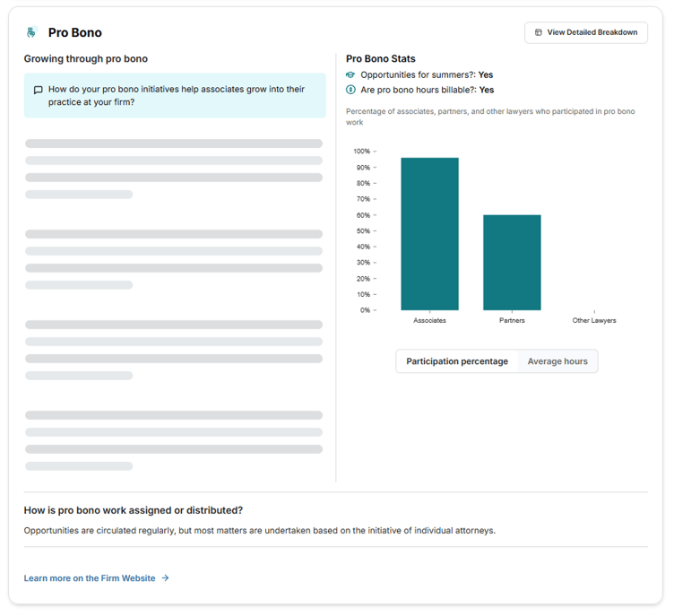Follow the Learn more on the Firm Website link
The width and height of the screenshot is (674, 616).
[90, 578]
